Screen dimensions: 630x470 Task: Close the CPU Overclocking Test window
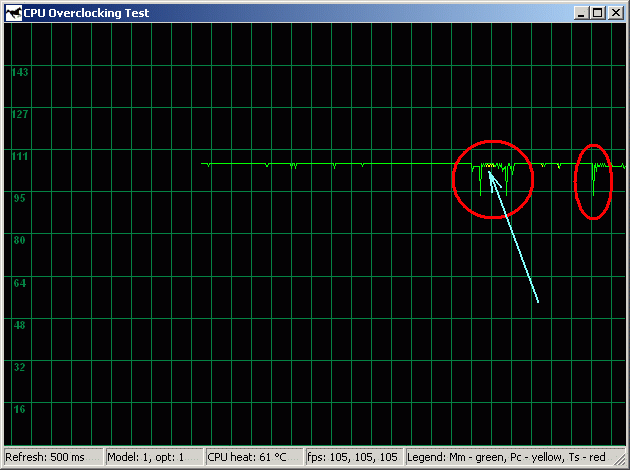[x=615, y=13]
